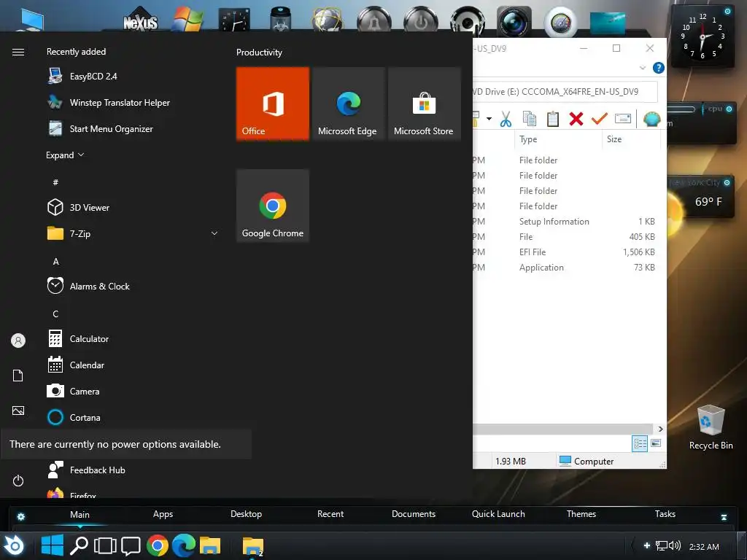This screenshot has width=747, height=560.
Task: Jump to letter C in app list
Action: pos(55,314)
